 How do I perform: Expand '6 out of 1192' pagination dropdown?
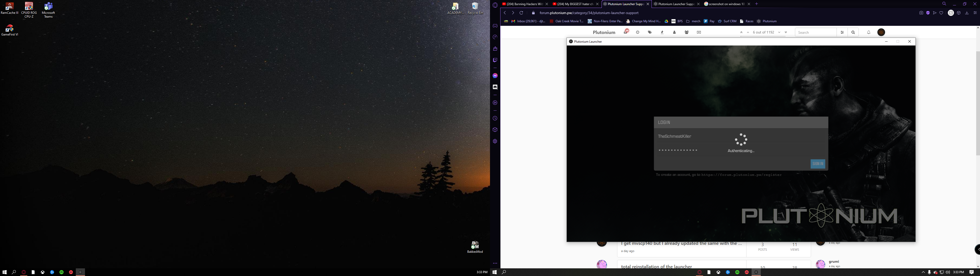pyautogui.click(x=763, y=32)
